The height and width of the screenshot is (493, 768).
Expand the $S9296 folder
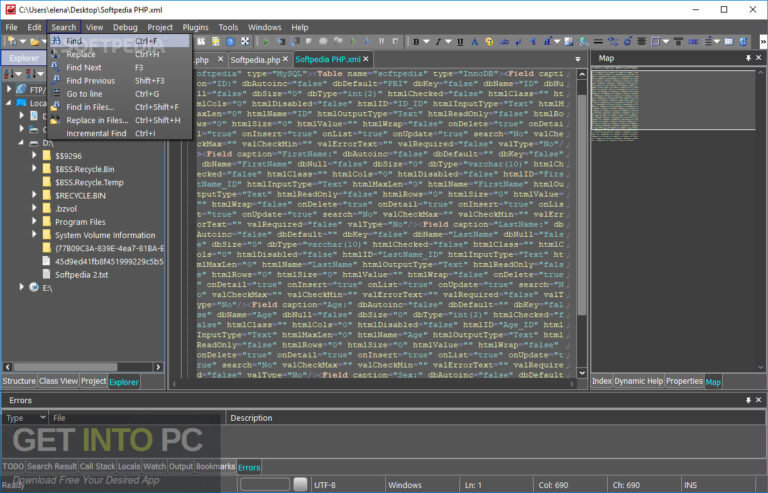click(34, 155)
